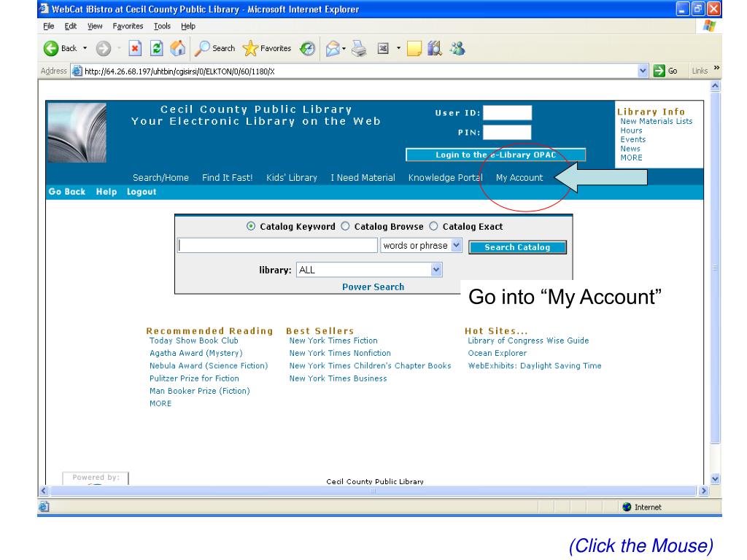Open the Find It Fast! link
Image resolution: width=747 pixels, height=560 pixels.
click(x=228, y=178)
